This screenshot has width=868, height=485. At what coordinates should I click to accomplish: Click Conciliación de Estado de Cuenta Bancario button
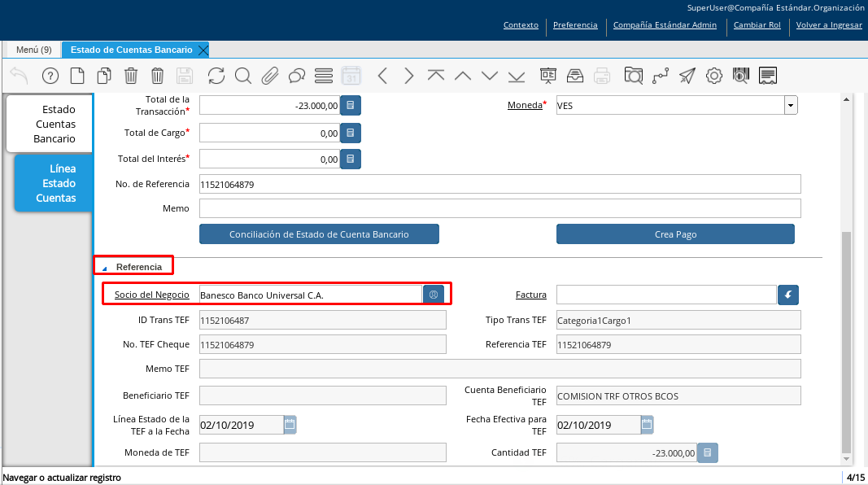tap(319, 234)
